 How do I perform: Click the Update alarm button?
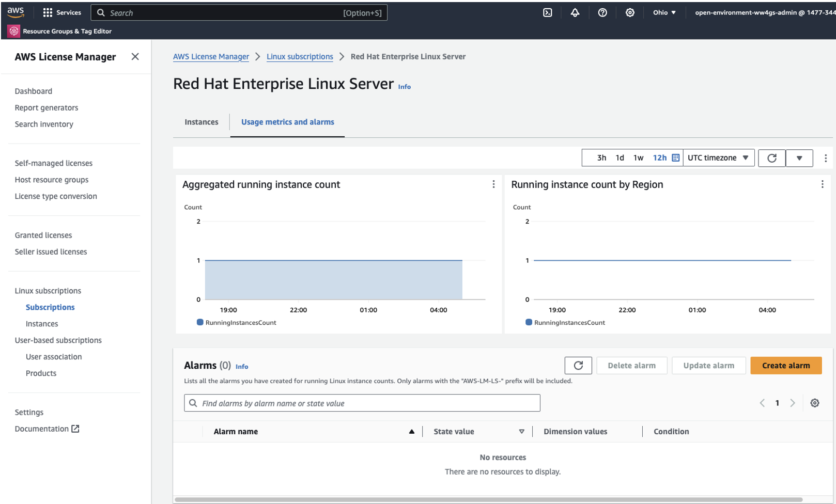click(708, 366)
